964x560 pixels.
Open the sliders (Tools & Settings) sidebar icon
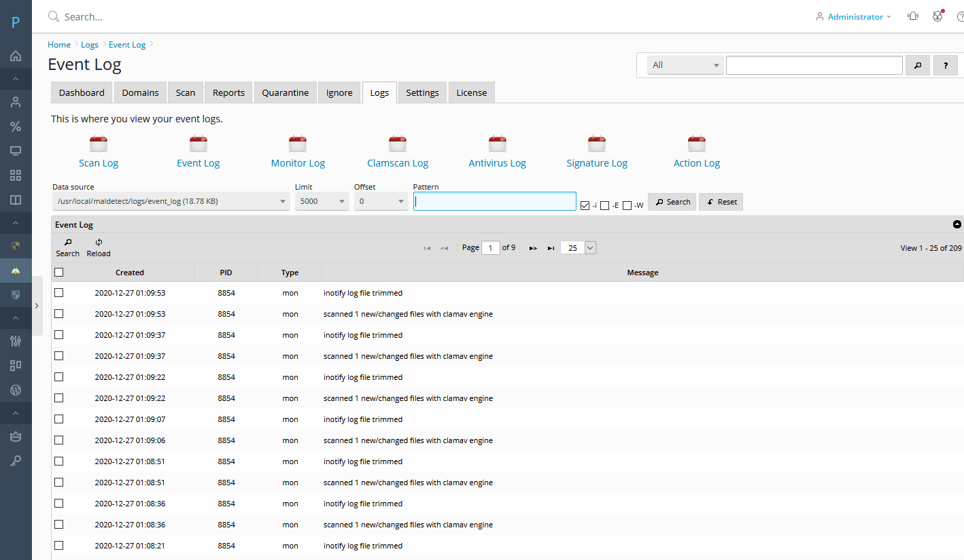16,340
